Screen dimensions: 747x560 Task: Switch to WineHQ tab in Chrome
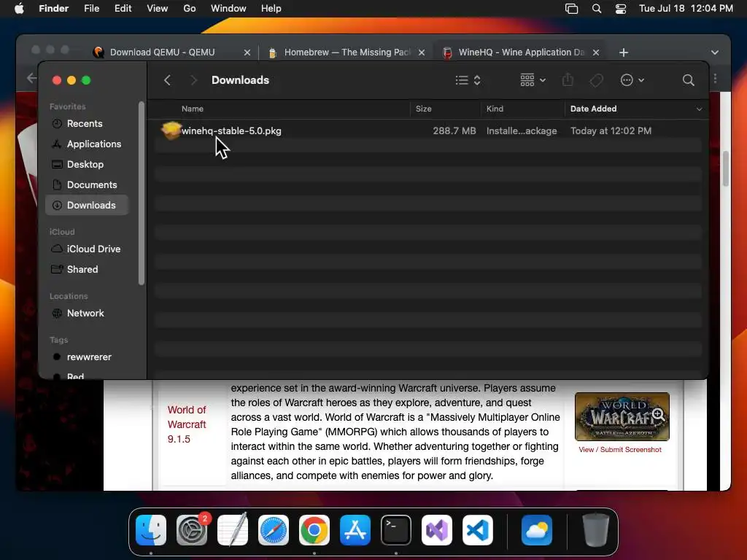(x=521, y=52)
